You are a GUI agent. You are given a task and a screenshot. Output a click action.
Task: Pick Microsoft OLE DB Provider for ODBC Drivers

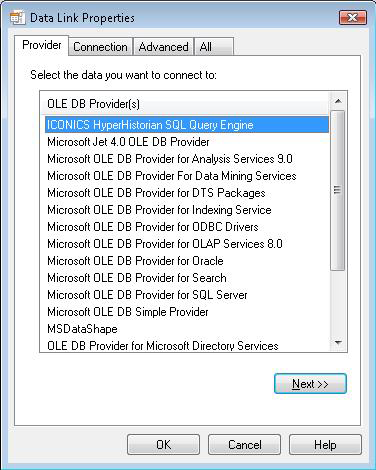point(187,227)
